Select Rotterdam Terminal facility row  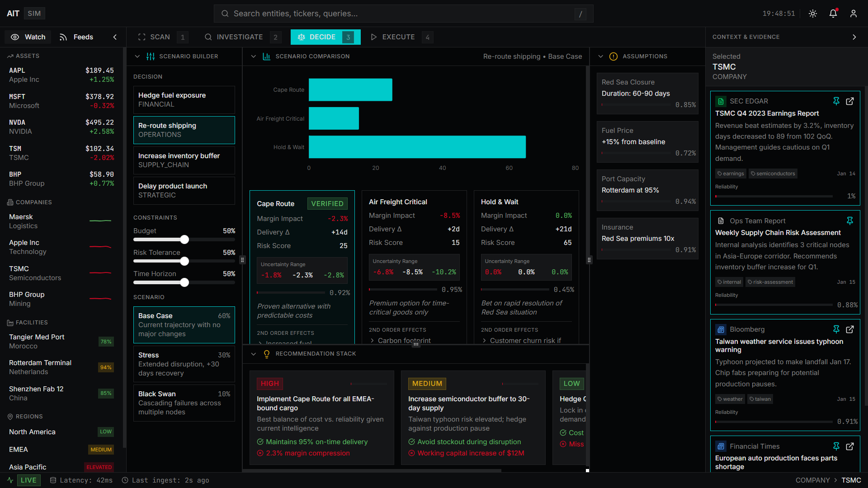61,367
